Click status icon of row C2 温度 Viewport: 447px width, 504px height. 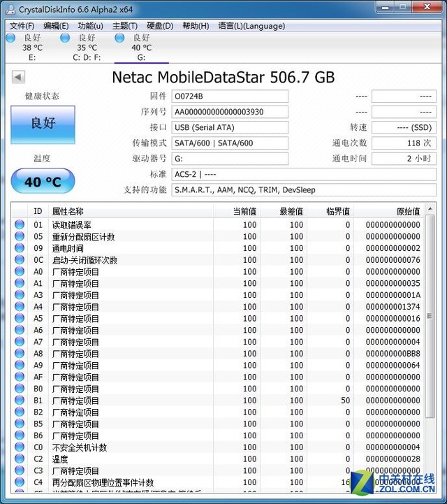click(20, 459)
